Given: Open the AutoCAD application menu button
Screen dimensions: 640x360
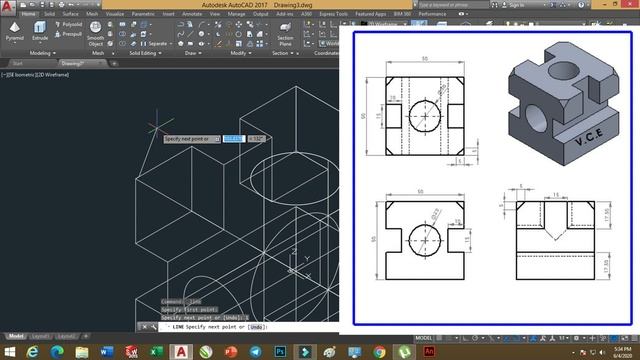Looking at the screenshot, I should pos(8,7).
